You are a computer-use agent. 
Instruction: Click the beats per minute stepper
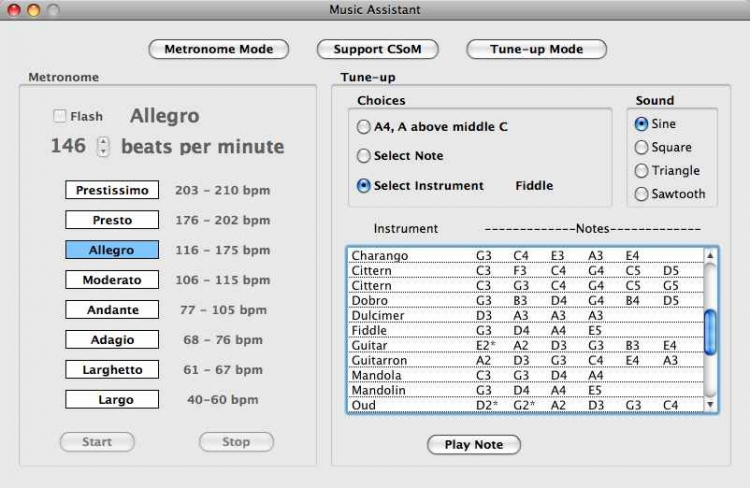click(x=103, y=147)
